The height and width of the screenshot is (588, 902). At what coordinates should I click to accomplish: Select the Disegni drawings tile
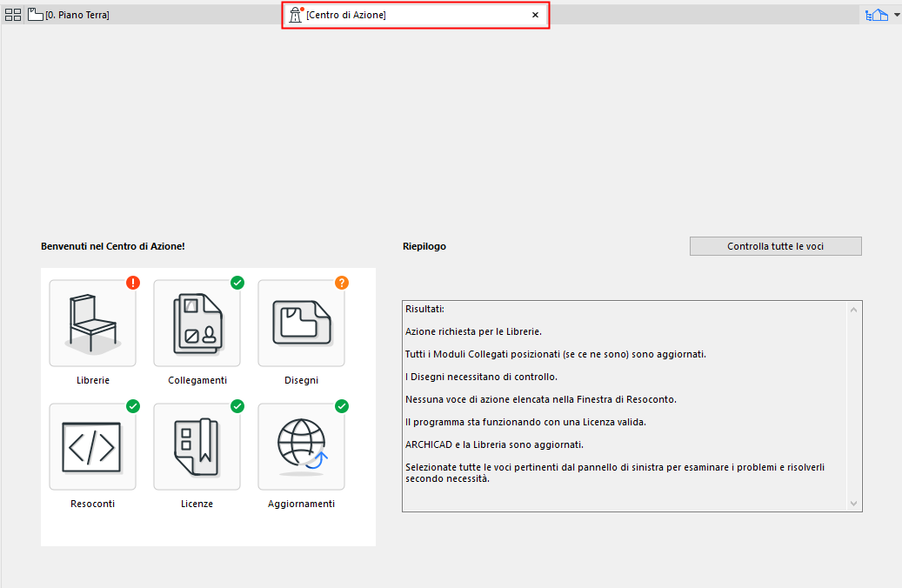[301, 324]
